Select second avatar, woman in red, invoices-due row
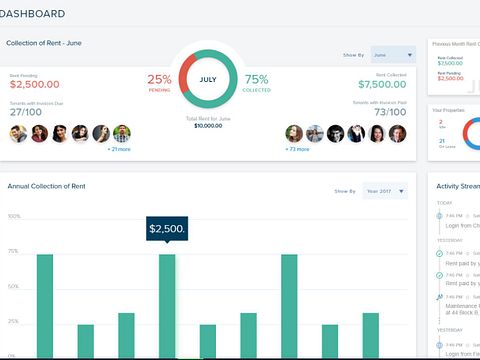Viewport: 480px width, 360px height. pos(39,134)
